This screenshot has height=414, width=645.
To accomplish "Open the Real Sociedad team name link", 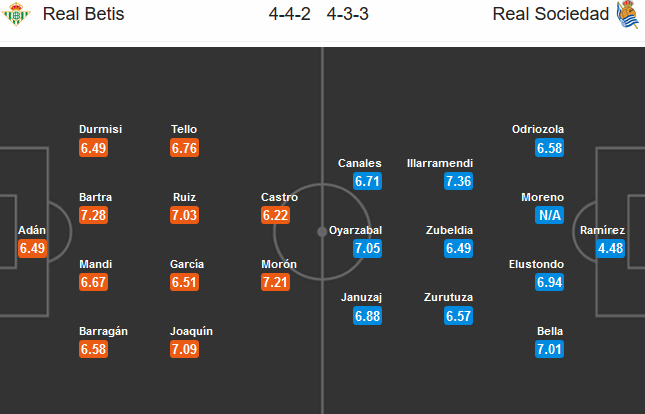I will tap(565, 15).
